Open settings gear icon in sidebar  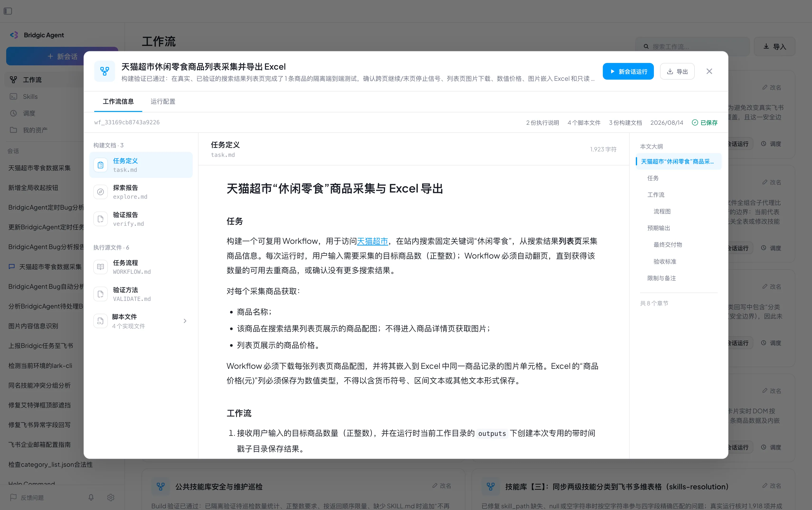point(110,497)
